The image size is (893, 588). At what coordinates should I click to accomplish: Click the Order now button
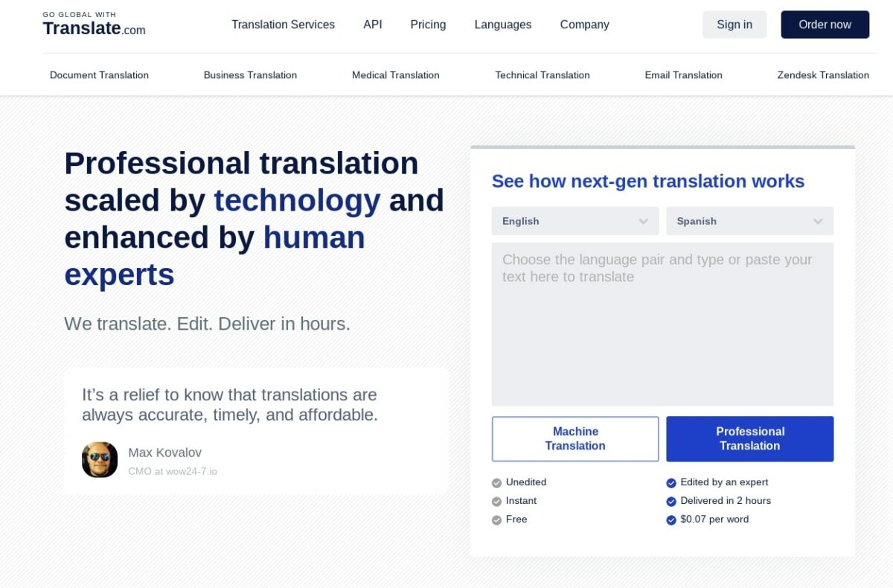click(825, 24)
